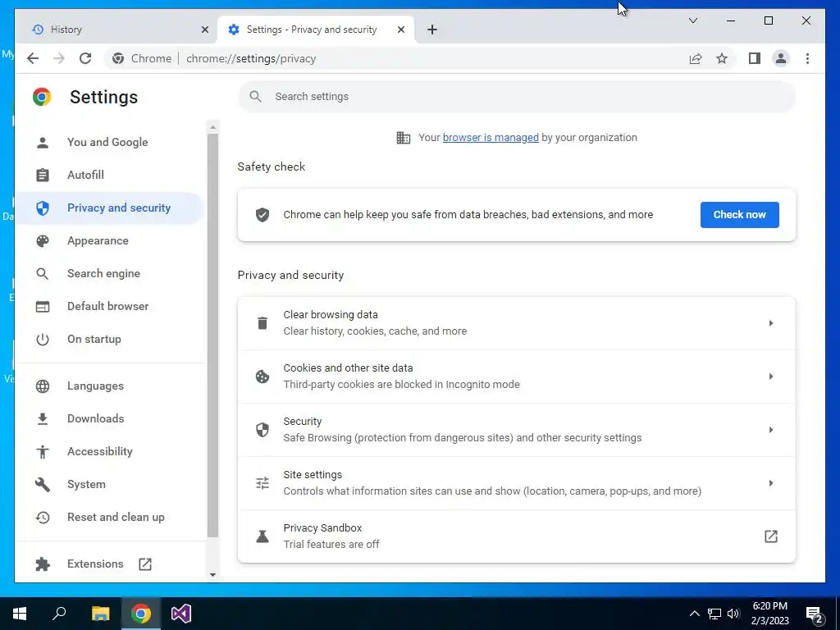Click the managed organization building icon
The height and width of the screenshot is (630, 840).
[x=404, y=138]
